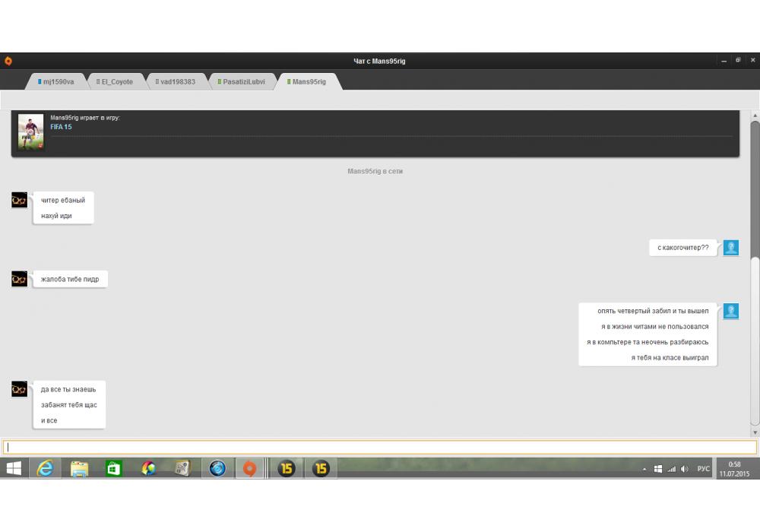760x532 pixels.
Task: Open the FIFA 15 game link
Action: (61, 127)
